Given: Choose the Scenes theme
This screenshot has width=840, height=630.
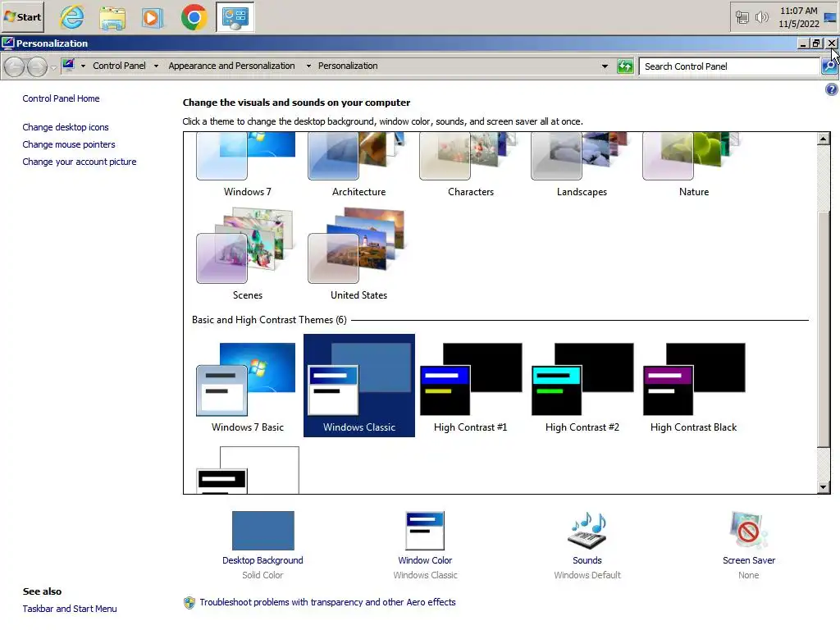Looking at the screenshot, I should 247,254.
